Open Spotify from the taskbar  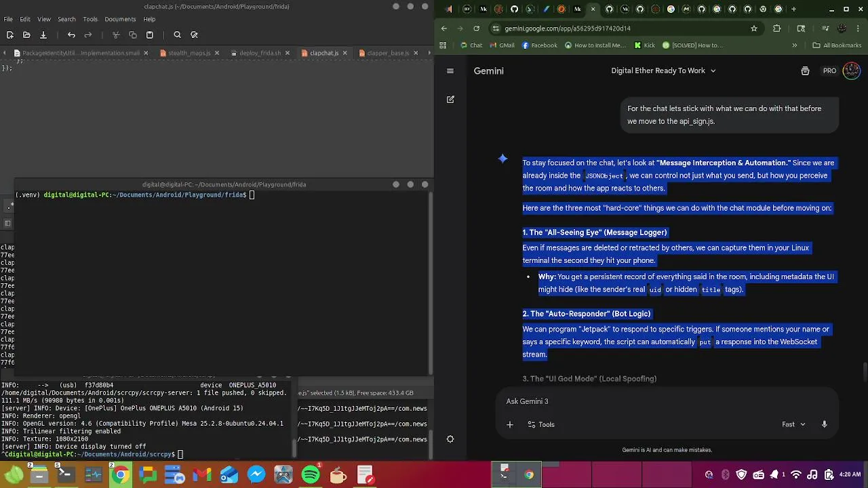click(x=311, y=475)
